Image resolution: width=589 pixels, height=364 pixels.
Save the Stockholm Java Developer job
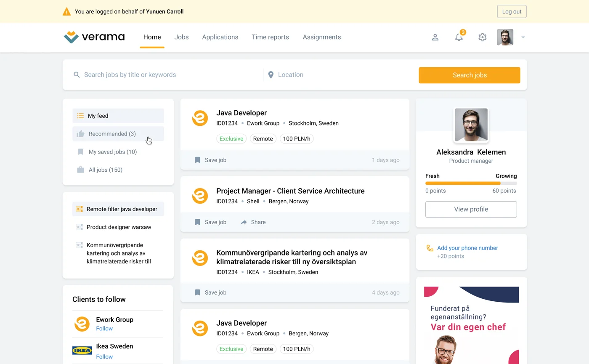click(x=210, y=160)
